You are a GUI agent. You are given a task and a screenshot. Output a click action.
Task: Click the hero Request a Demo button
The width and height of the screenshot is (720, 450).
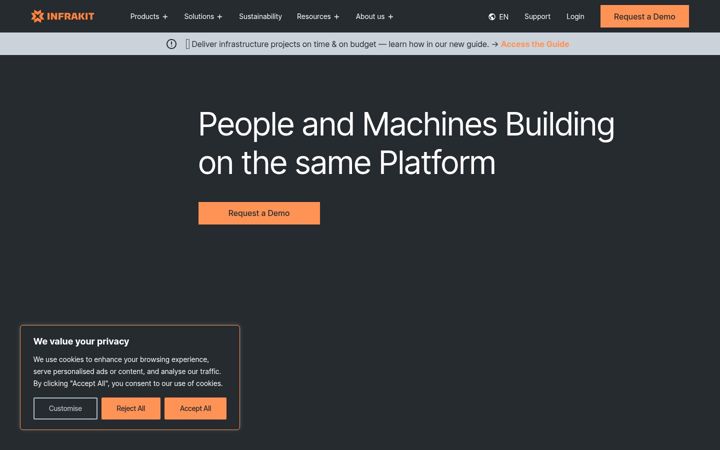(259, 213)
